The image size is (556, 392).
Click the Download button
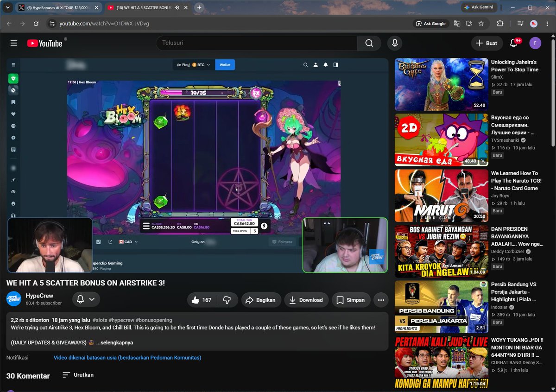305,300
